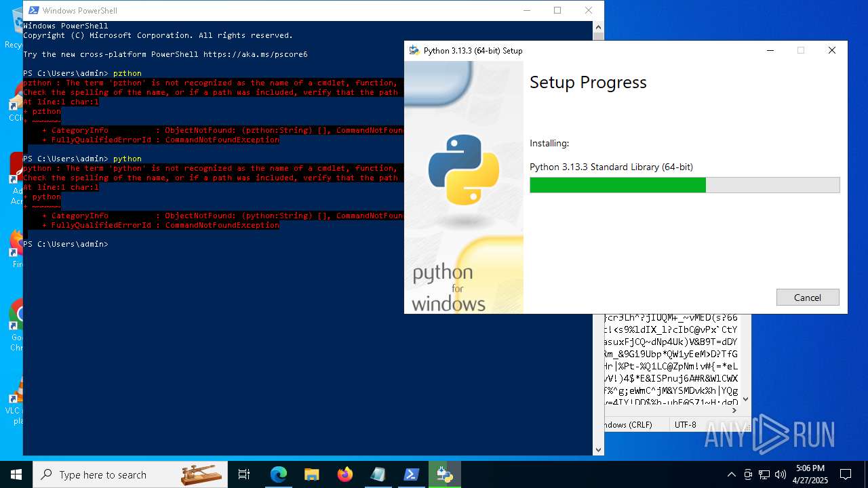Click the PowerShell icon in the window title bar
Image resolution: width=868 pixels, height=488 pixels.
tap(33, 10)
